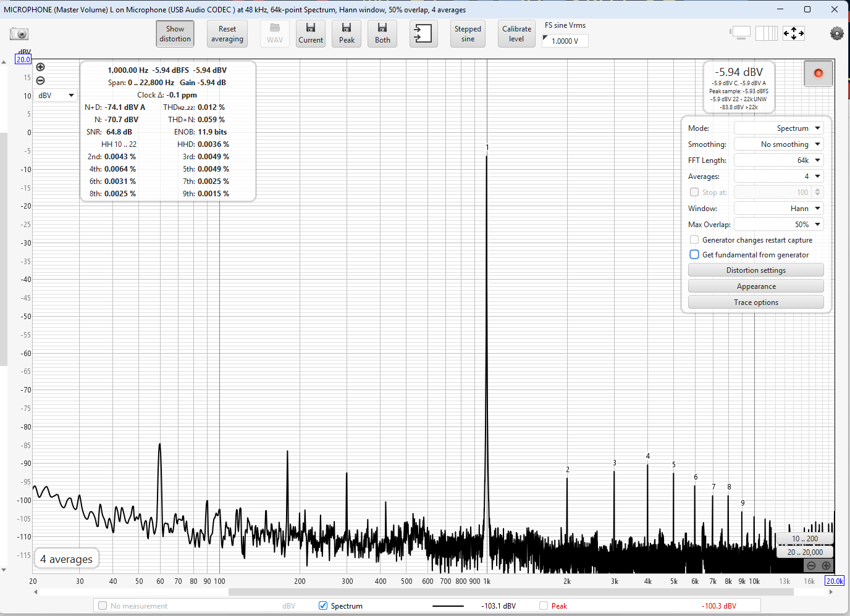Image resolution: width=850 pixels, height=616 pixels.
Task: Set range to 20 .. 20,000
Action: point(804,552)
